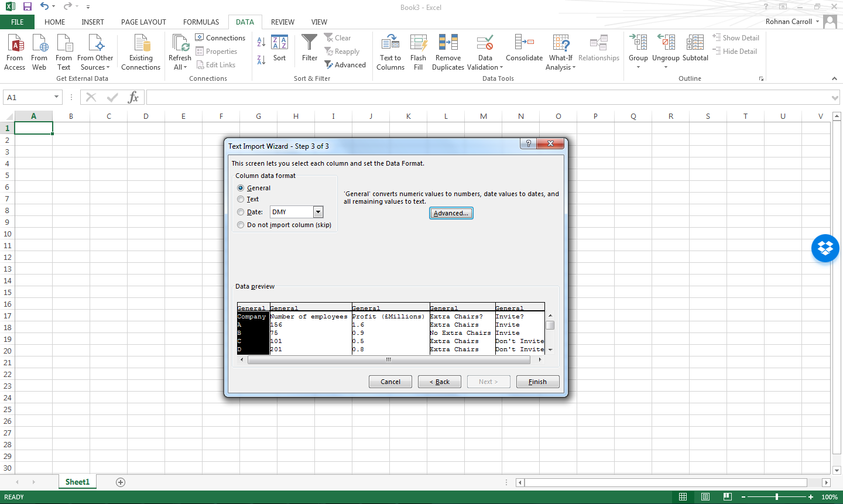
Task: Click the Refresh All icon
Action: pos(180,44)
